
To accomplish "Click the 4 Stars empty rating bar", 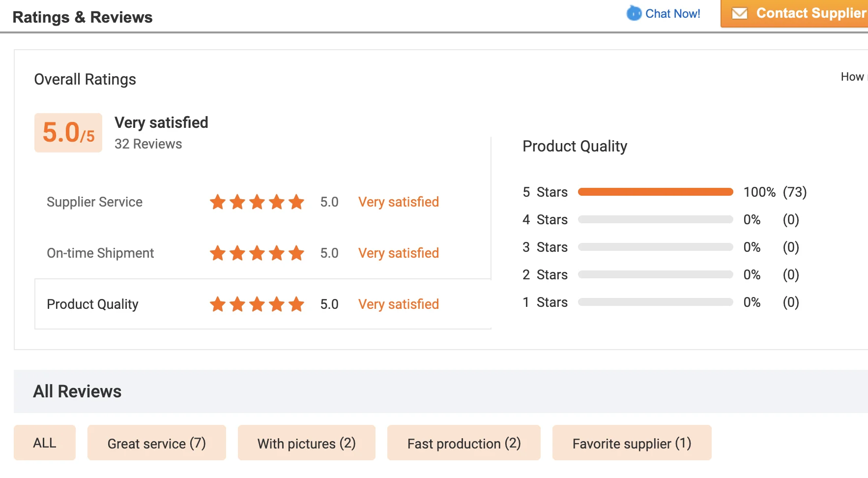I will point(655,219).
